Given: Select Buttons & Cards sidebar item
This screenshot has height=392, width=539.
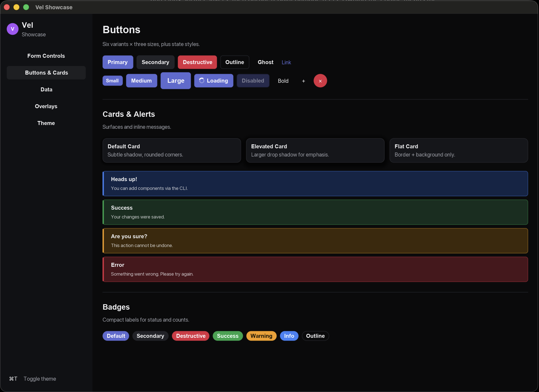Looking at the screenshot, I should tap(46, 73).
